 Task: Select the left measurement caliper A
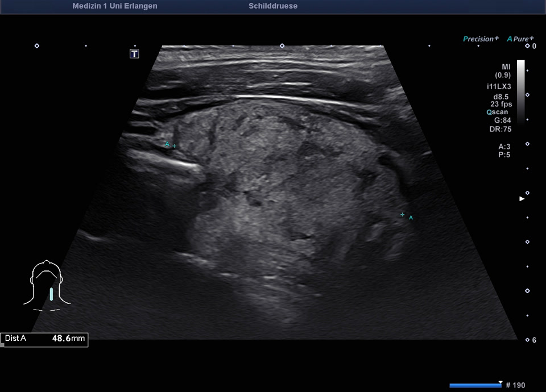click(174, 146)
